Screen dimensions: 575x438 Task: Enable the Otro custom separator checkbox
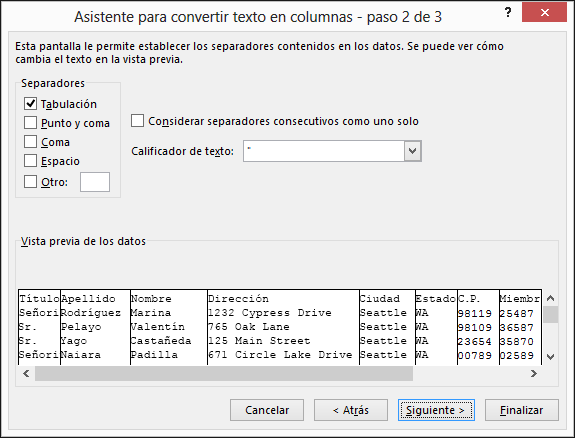30,182
